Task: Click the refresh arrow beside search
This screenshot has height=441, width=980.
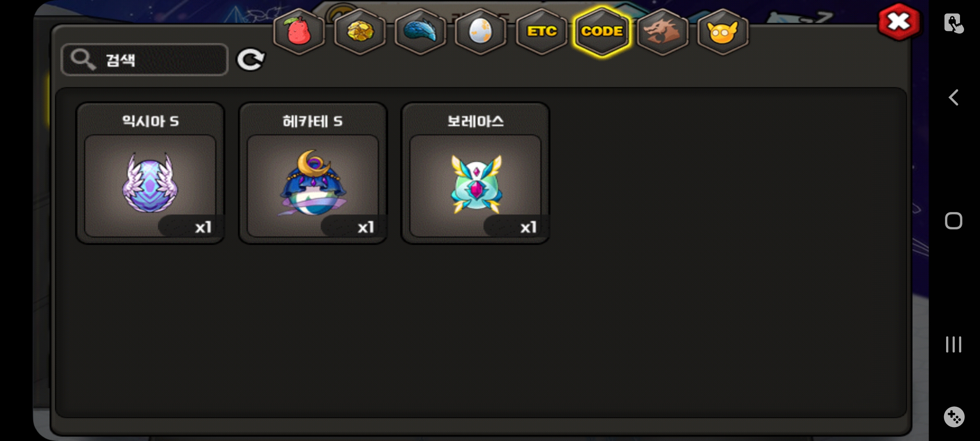Action: 251,60
